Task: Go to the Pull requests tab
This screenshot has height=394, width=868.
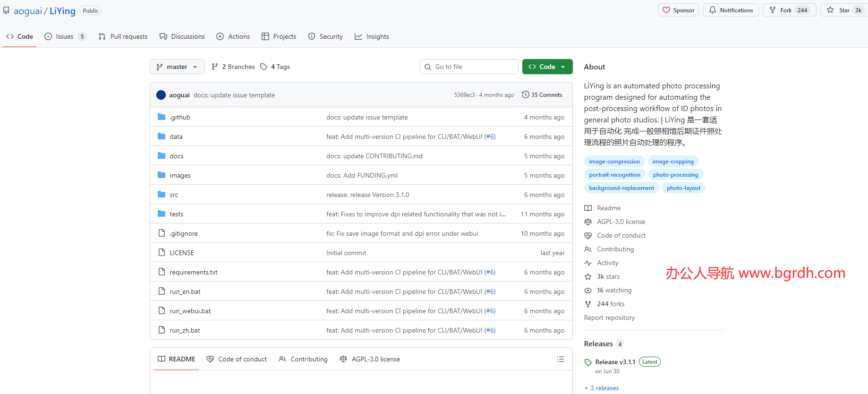Action: (123, 36)
